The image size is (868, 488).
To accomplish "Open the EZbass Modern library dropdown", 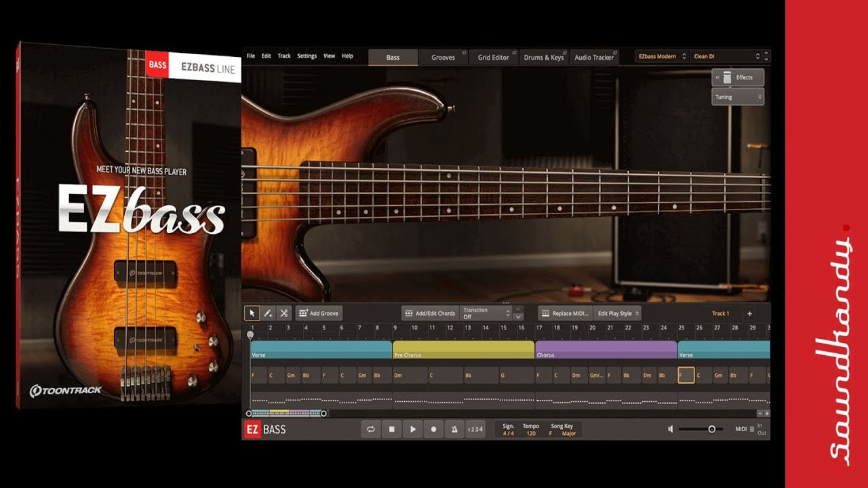I will (662, 56).
